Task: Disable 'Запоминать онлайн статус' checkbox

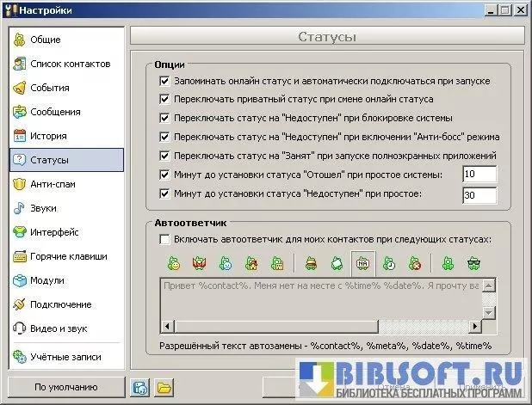Action: pos(164,81)
